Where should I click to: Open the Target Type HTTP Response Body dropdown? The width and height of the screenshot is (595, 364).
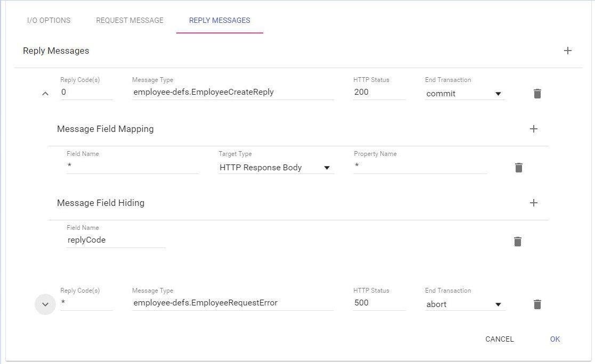point(275,168)
